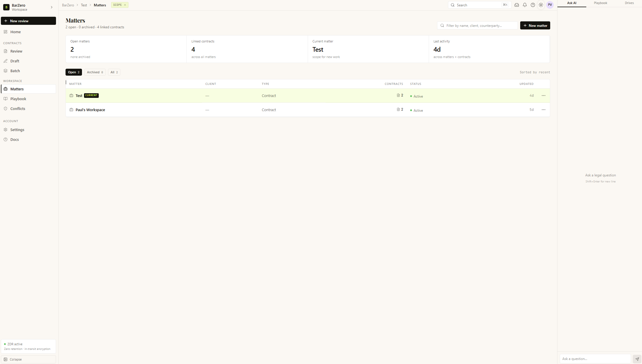The height and width of the screenshot is (364, 642).
Task: Open the Conflicts icon in the sidebar
Action: pyautogui.click(x=6, y=109)
